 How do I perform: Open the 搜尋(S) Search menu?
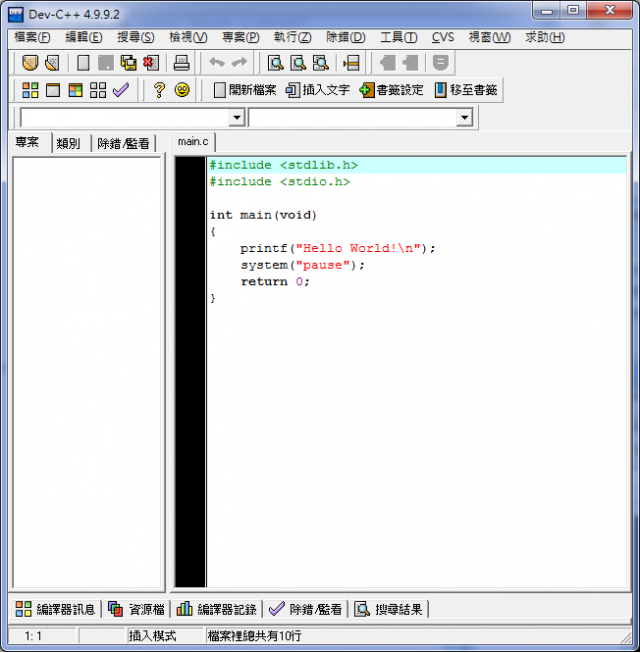(136, 37)
